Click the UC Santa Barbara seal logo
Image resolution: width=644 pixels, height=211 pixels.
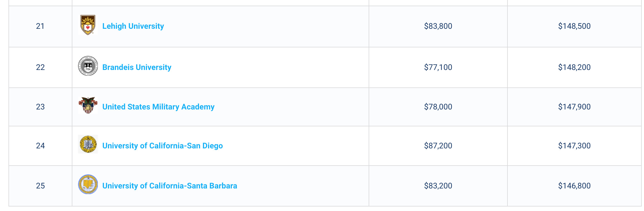[x=88, y=184]
